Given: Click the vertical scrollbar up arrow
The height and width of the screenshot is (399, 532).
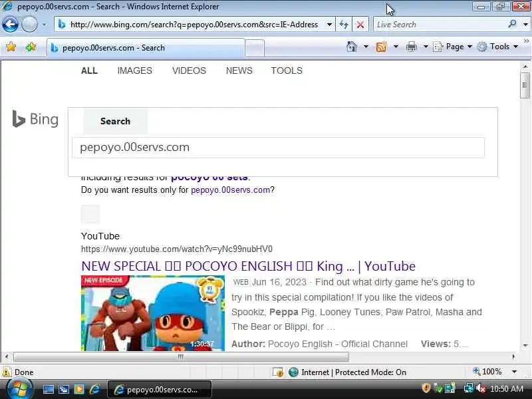Looking at the screenshot, I should coord(525,66).
